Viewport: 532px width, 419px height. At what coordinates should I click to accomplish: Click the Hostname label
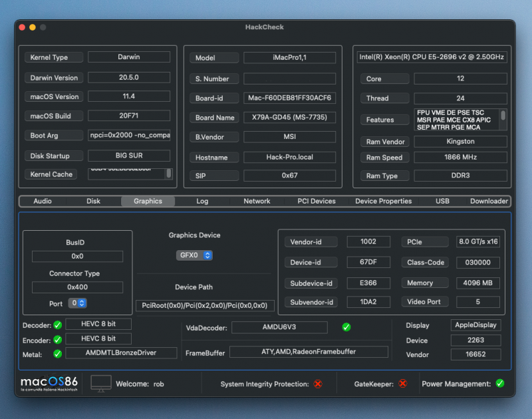[214, 158]
